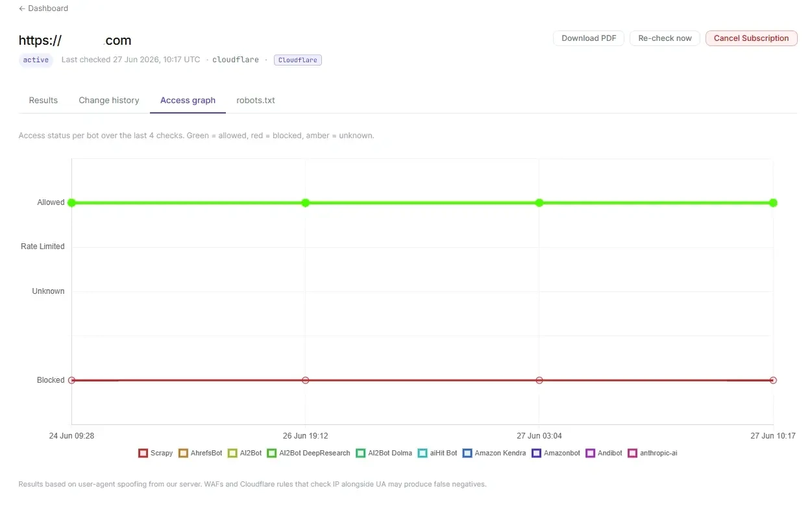Click the '27 Jun 03:04' axis label

click(x=539, y=436)
